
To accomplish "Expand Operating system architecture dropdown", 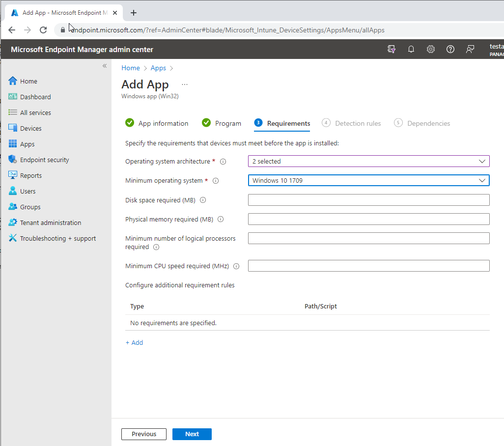I will 368,161.
